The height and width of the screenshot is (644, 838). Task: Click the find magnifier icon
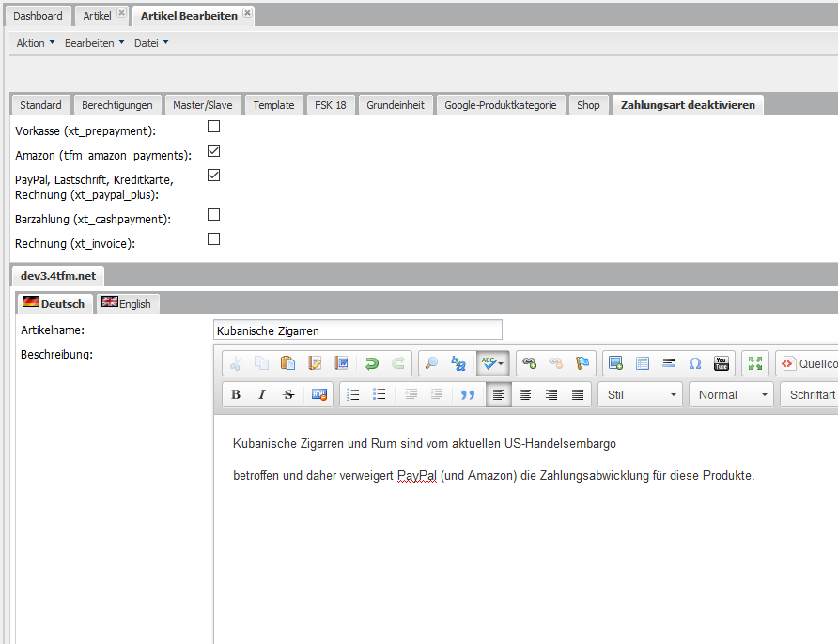pyautogui.click(x=431, y=363)
